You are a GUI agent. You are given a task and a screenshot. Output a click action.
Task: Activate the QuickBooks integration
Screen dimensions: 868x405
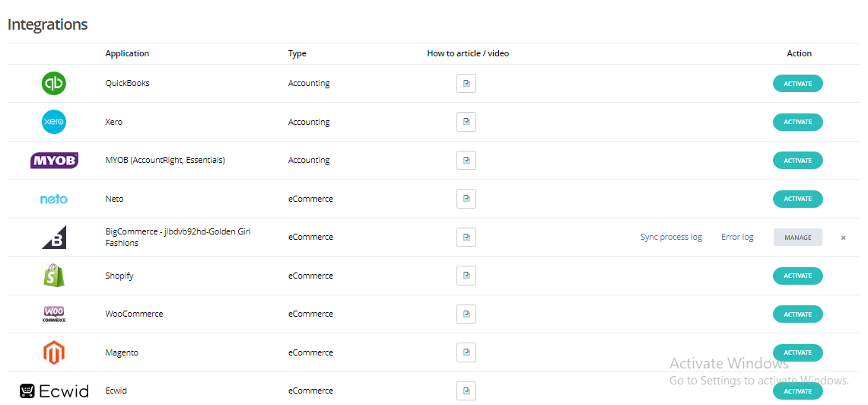tap(798, 84)
